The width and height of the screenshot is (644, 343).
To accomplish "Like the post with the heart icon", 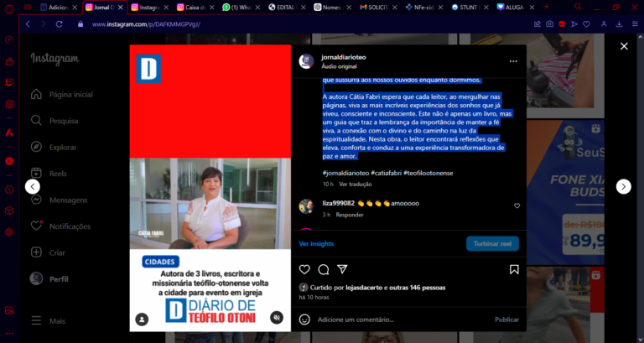I will point(304,269).
